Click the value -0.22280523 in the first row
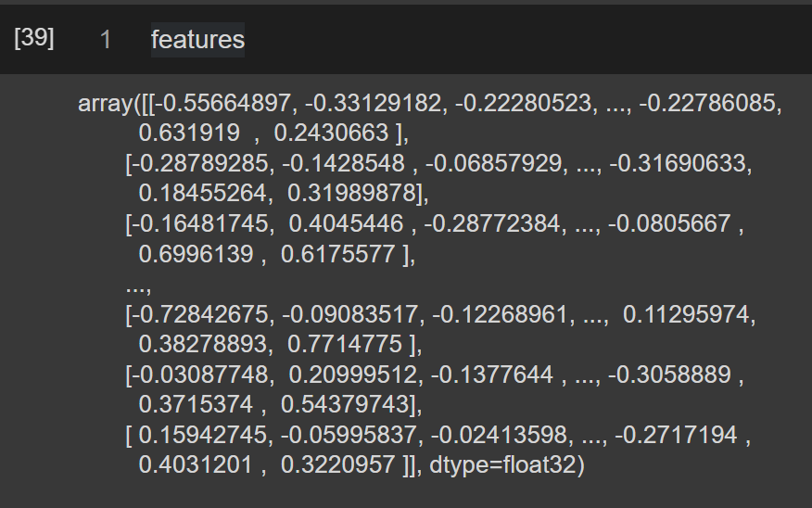Screen dimensions: 812x508 (x=523, y=103)
